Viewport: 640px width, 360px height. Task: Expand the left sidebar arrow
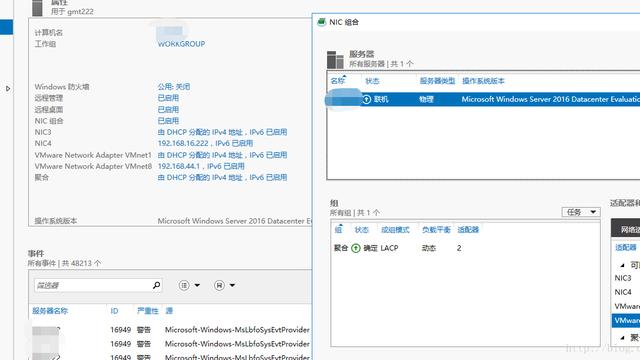(x=8, y=89)
